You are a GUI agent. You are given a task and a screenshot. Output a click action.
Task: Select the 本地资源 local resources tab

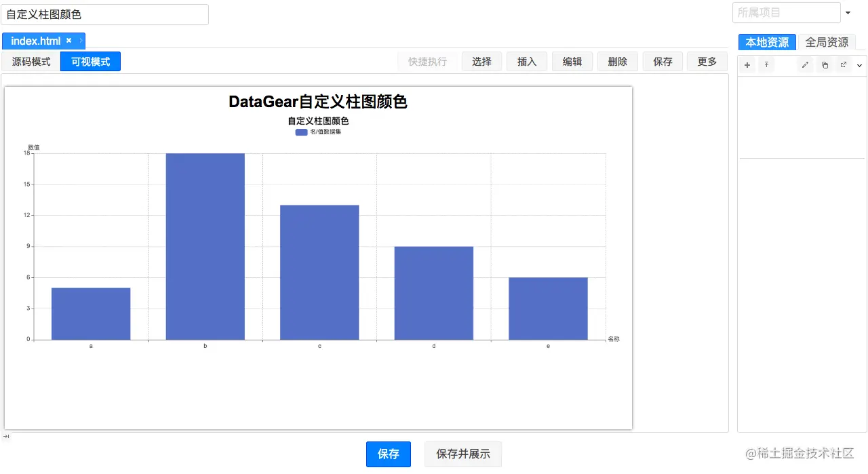tap(767, 42)
